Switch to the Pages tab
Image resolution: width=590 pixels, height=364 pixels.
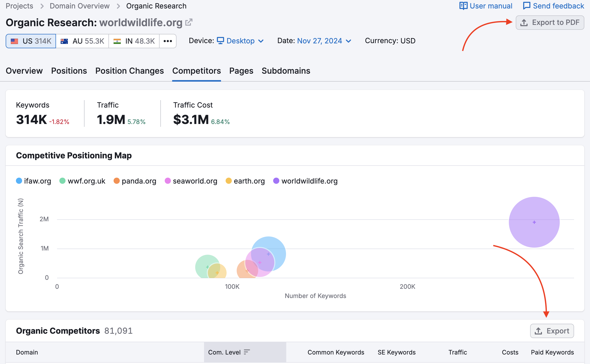pos(241,71)
